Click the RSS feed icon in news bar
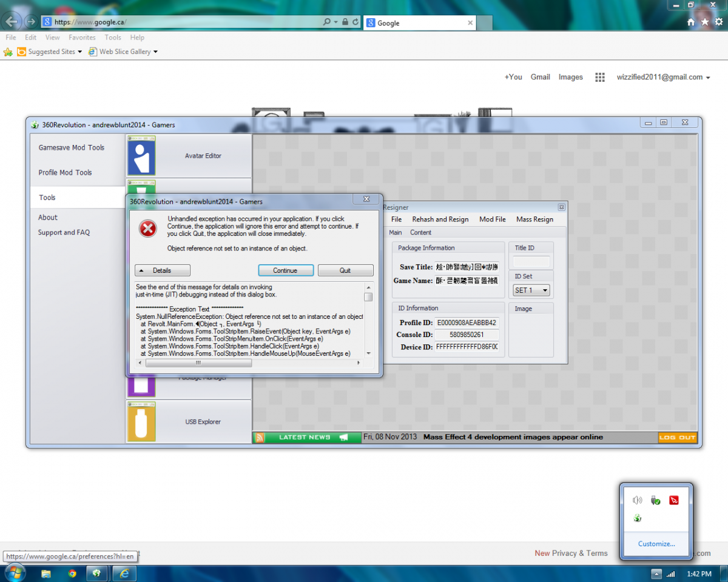728x582 pixels. (260, 438)
